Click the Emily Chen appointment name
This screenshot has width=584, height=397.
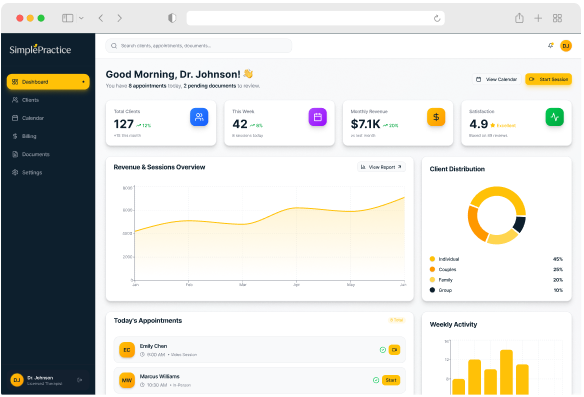click(153, 346)
